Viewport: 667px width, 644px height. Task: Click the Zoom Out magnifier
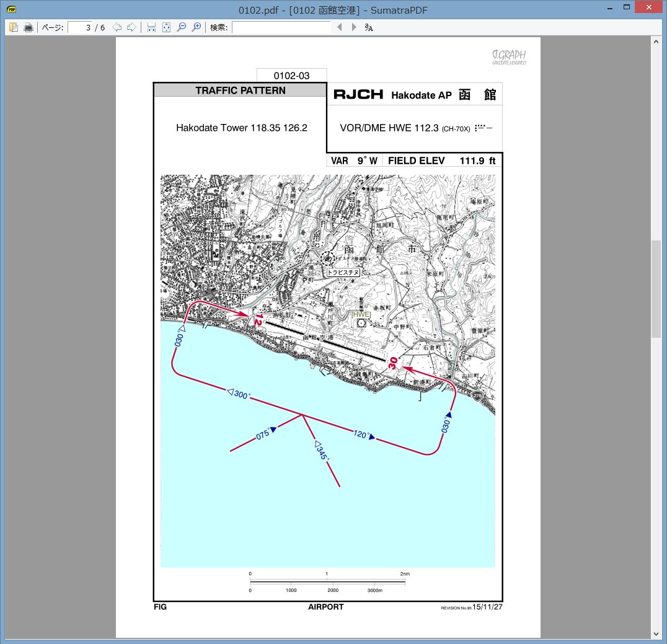coord(182,27)
